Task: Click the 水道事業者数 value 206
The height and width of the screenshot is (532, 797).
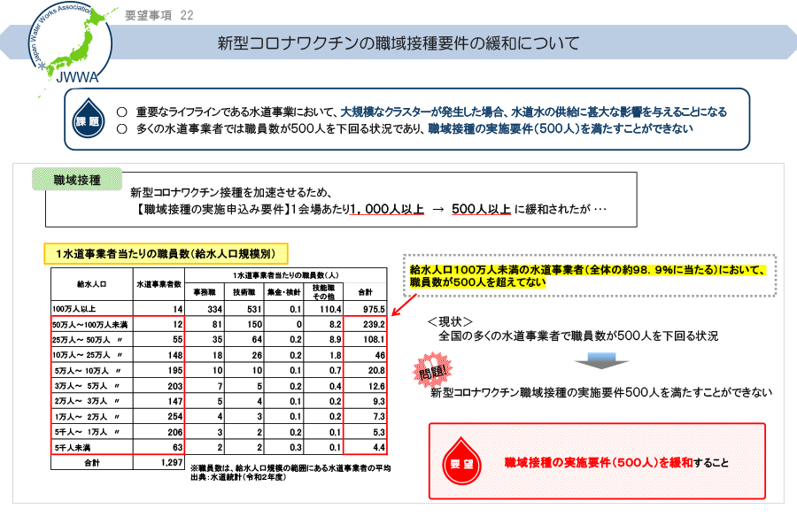Action: tap(174, 432)
